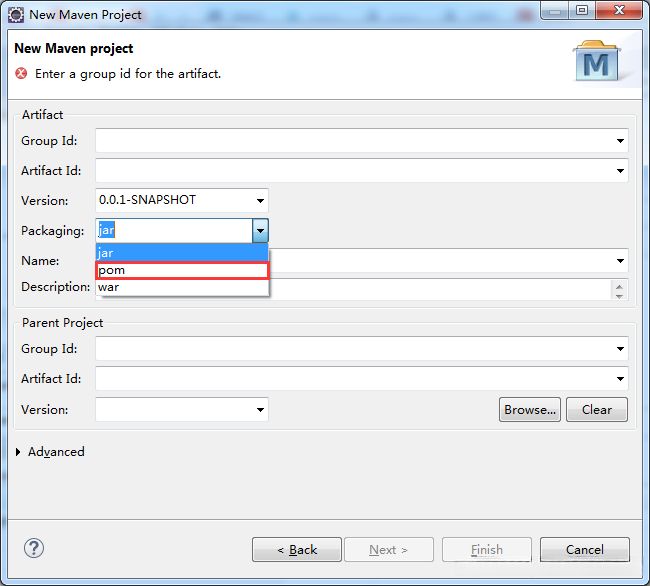Select pom from the Packaging list
Viewport: 650px width, 586px height.
(182, 271)
